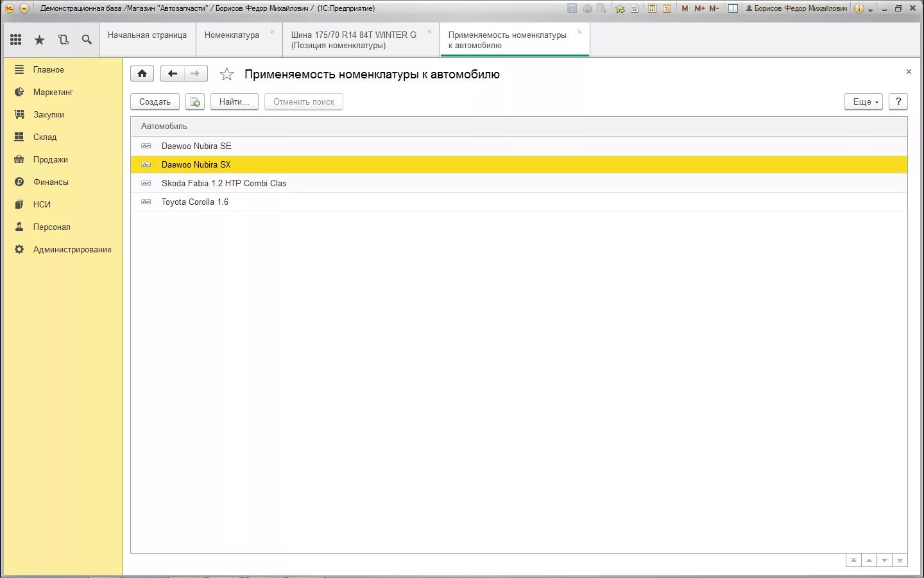Open the sections menu grid icon
The width and height of the screenshot is (924, 578).
click(x=16, y=40)
